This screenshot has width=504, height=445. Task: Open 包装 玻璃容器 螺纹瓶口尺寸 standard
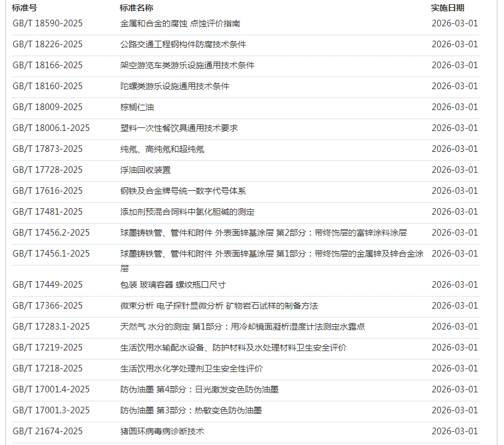pyautogui.click(x=172, y=285)
